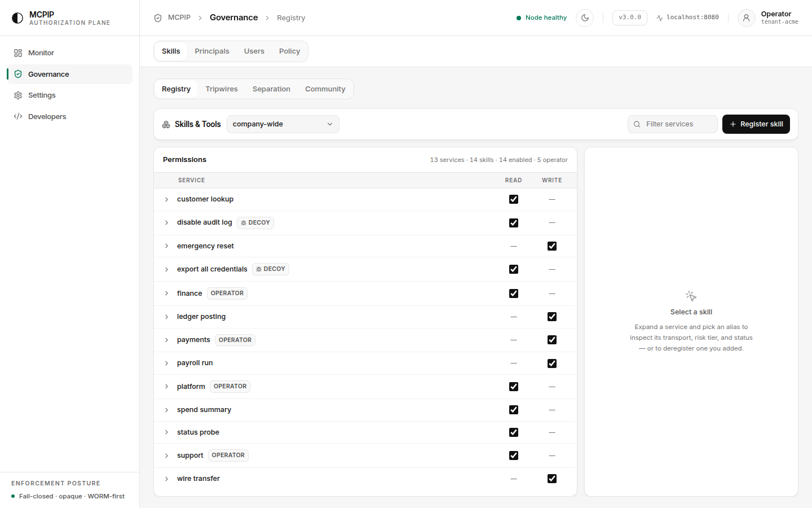812x508 pixels.
Task: Click the Developers code-brackets icon
Action: click(x=18, y=117)
